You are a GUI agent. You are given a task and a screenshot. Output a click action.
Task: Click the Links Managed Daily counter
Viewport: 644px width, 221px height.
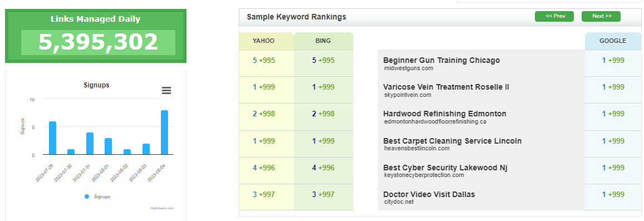[x=98, y=42]
